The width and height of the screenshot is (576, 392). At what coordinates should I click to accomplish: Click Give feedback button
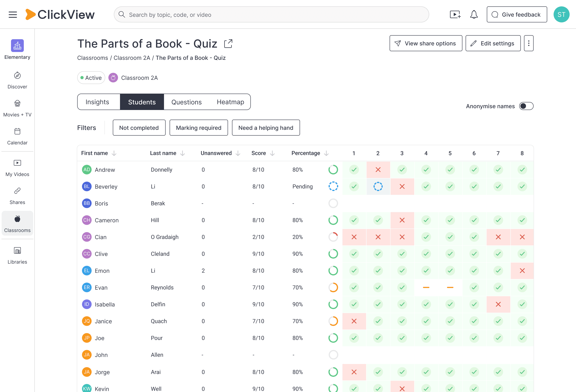[517, 15]
